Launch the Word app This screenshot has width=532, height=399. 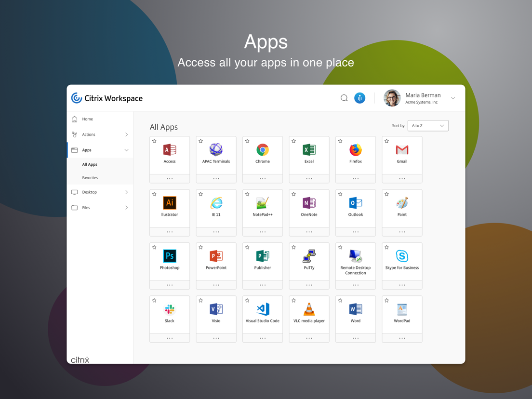356,309
